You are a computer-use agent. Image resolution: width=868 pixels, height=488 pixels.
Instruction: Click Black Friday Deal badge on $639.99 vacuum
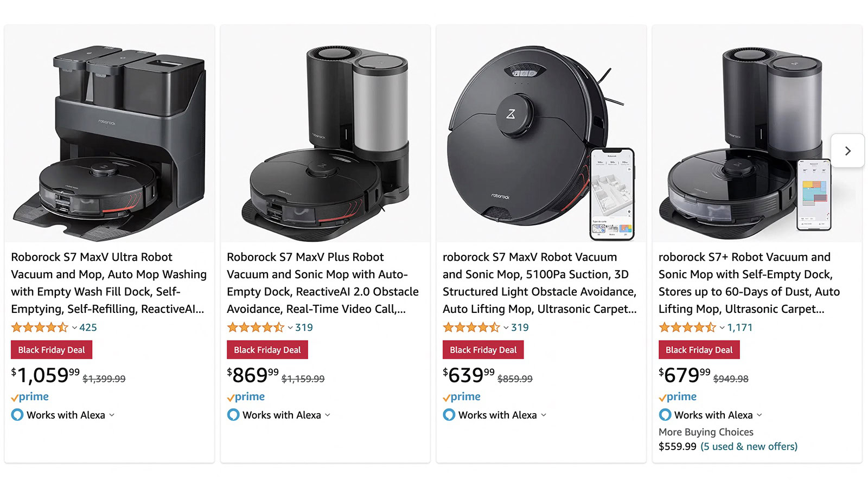(x=483, y=350)
